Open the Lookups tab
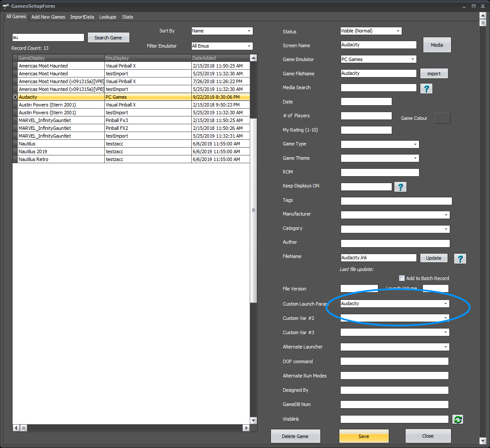This screenshot has height=448, width=490. pyautogui.click(x=107, y=17)
